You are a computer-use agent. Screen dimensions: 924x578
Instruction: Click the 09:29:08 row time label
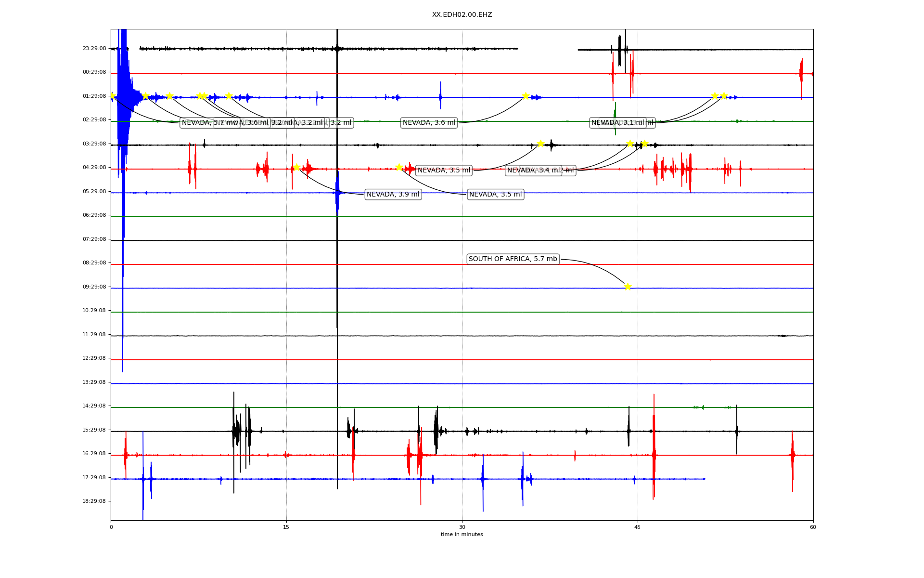coord(94,287)
